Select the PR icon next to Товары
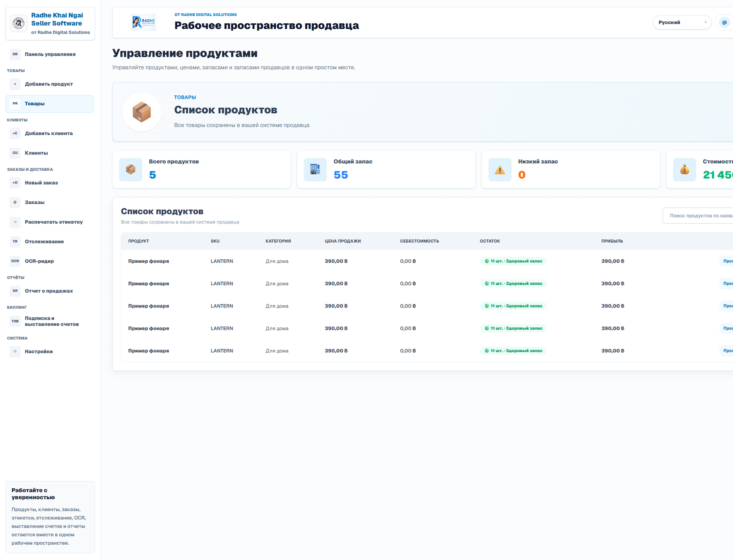Viewport: 733px width, 560px height. point(15,104)
